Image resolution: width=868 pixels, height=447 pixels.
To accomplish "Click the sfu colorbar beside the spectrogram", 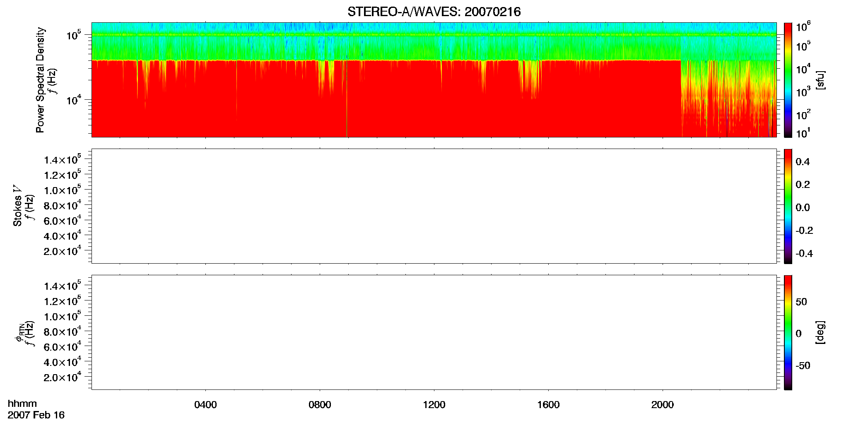I will 788,79.
